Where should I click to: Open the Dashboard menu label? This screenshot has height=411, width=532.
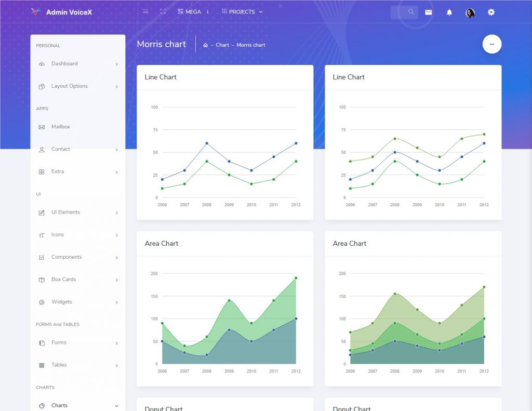coord(64,63)
